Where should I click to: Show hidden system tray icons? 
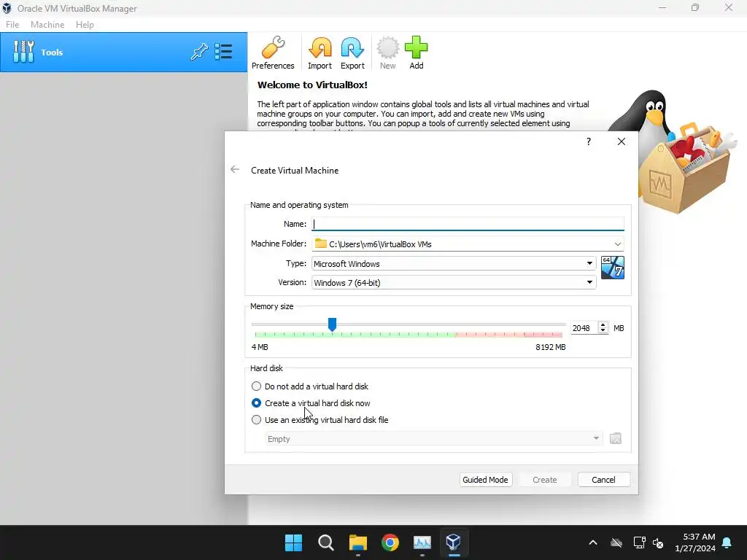pyautogui.click(x=592, y=542)
